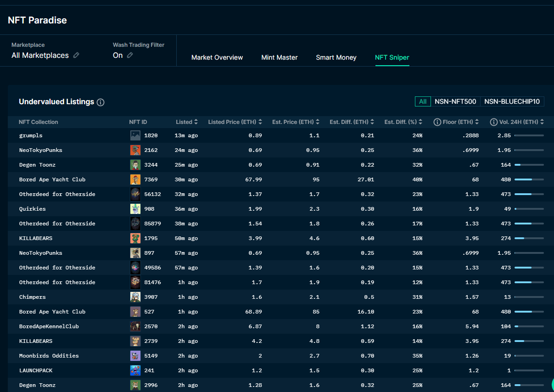
Task: View the KILLABEARS 1795 thumbnail
Action: [x=135, y=238]
